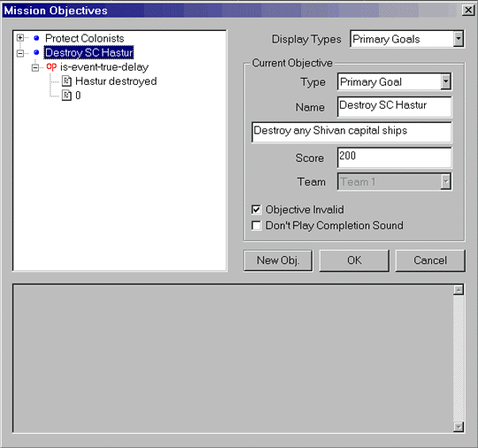
Task: Select the red OP operator icon
Action: (51, 66)
